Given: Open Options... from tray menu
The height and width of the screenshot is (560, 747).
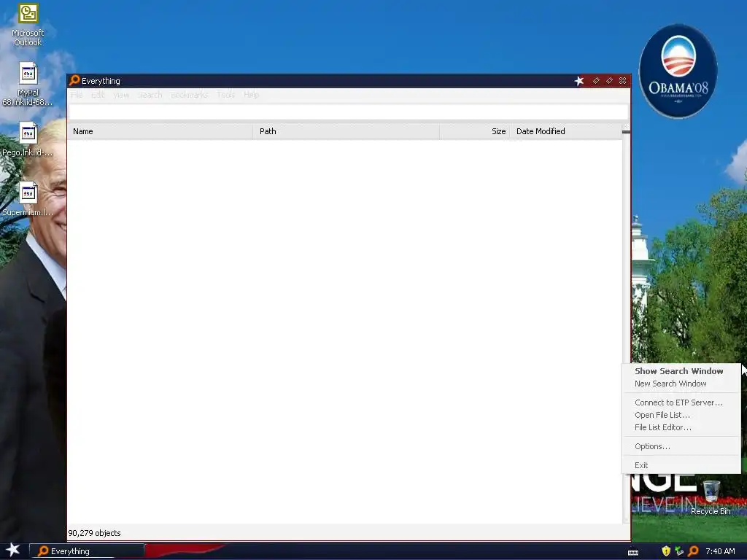Looking at the screenshot, I should (652, 446).
